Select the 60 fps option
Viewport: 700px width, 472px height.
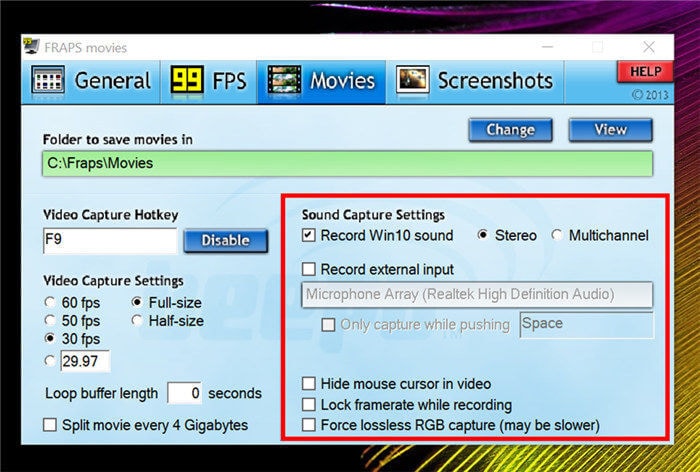click(x=72, y=303)
